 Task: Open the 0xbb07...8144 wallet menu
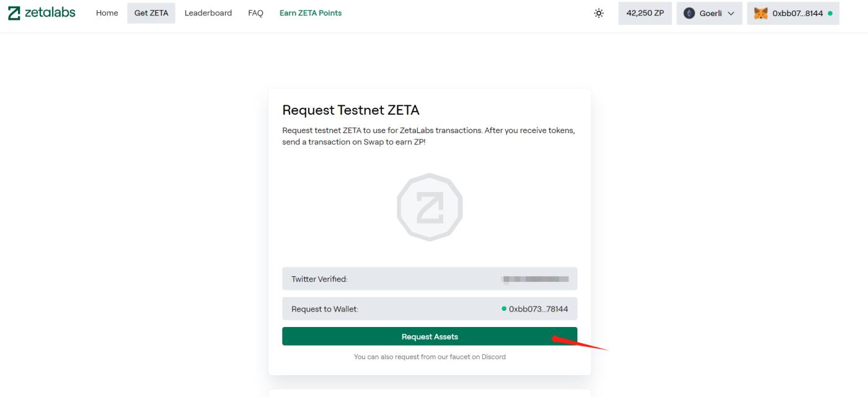[x=797, y=13]
